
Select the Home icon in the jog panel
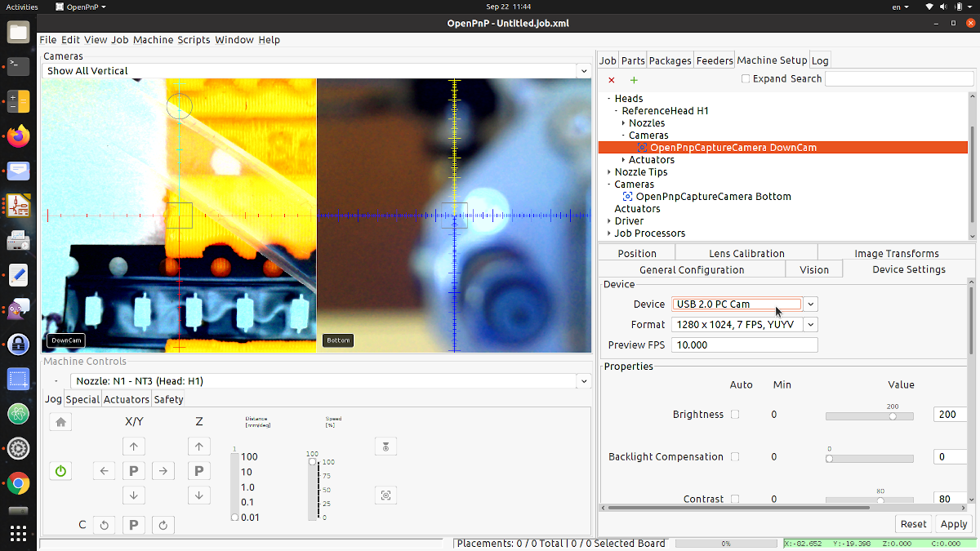pyautogui.click(x=60, y=421)
